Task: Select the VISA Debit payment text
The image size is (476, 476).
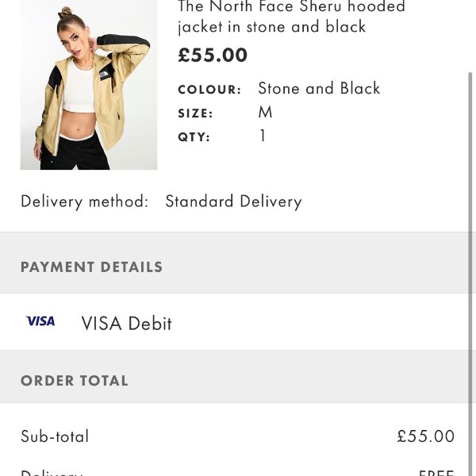Action: pos(126,324)
